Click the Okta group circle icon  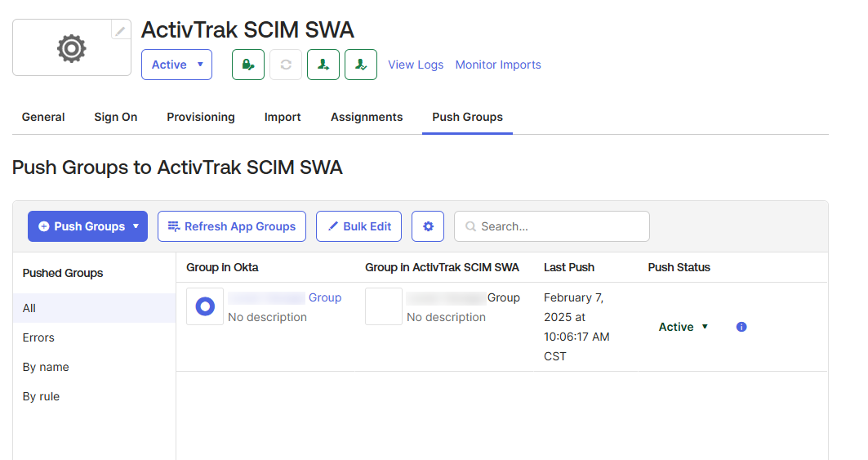pos(205,306)
